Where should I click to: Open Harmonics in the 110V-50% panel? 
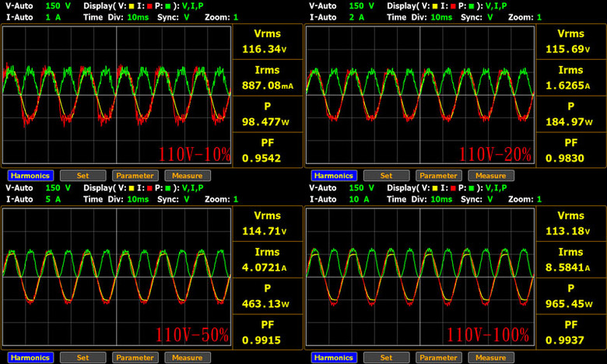[x=30, y=358]
